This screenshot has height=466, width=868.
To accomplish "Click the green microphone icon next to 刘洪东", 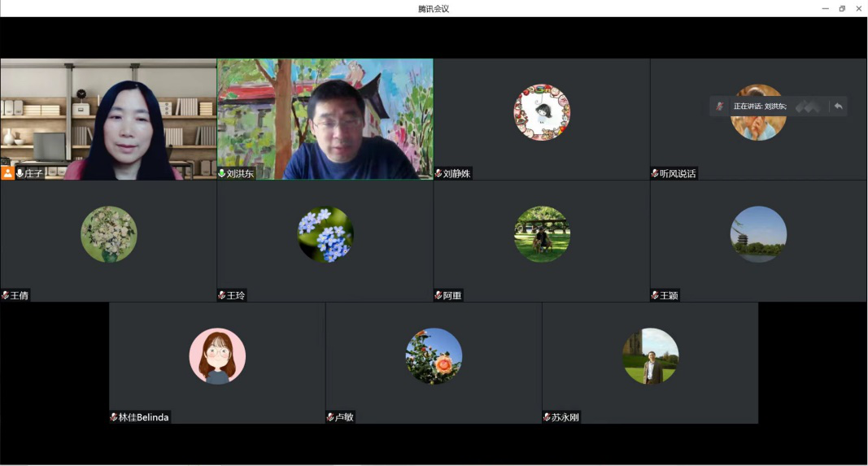I will click(x=222, y=173).
